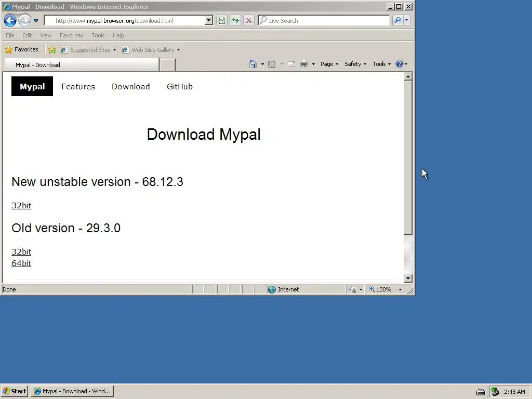Open the GitHub nav link

tap(180, 87)
